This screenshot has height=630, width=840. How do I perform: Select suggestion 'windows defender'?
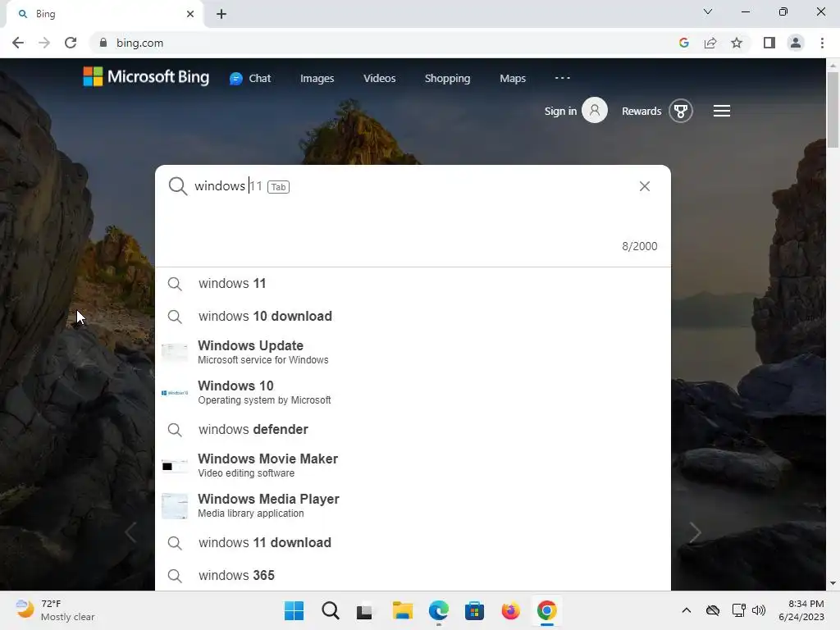click(413, 429)
